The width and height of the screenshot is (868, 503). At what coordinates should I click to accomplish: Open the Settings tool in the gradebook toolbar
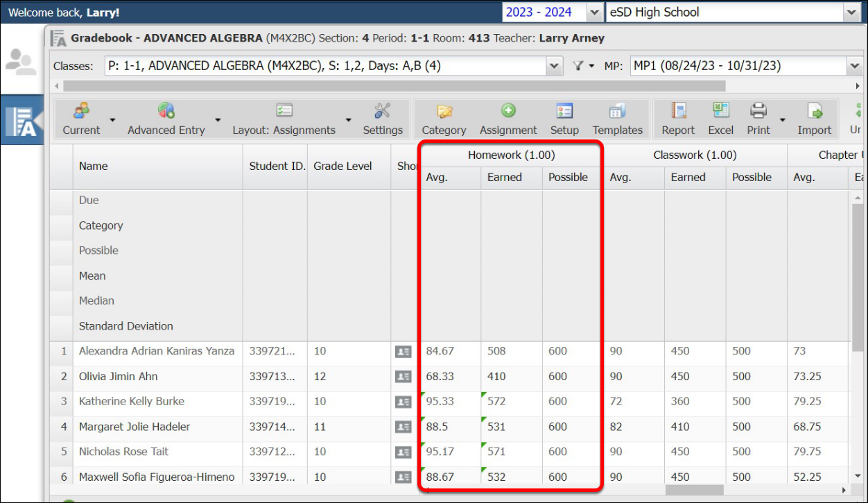[383, 119]
